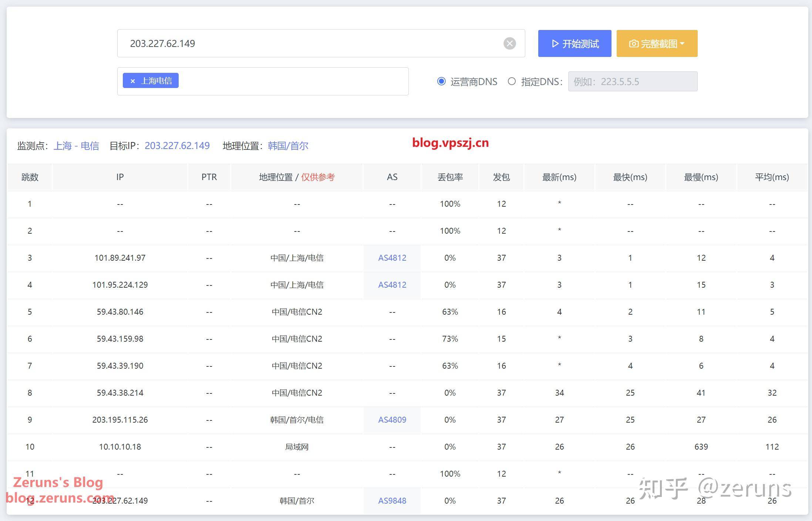Open the 韩国/首尔 location link in the summary
The height and width of the screenshot is (521, 812).
288,146
